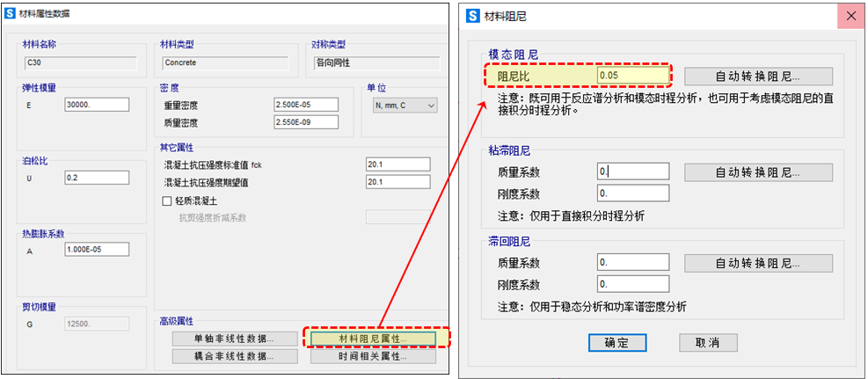Image resolution: width=868 pixels, height=379 pixels.
Task: Close the 材料阻尼 dialog
Action: coord(850,16)
